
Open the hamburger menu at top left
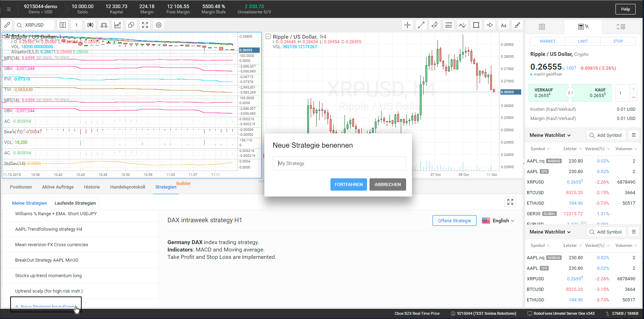[9, 9]
